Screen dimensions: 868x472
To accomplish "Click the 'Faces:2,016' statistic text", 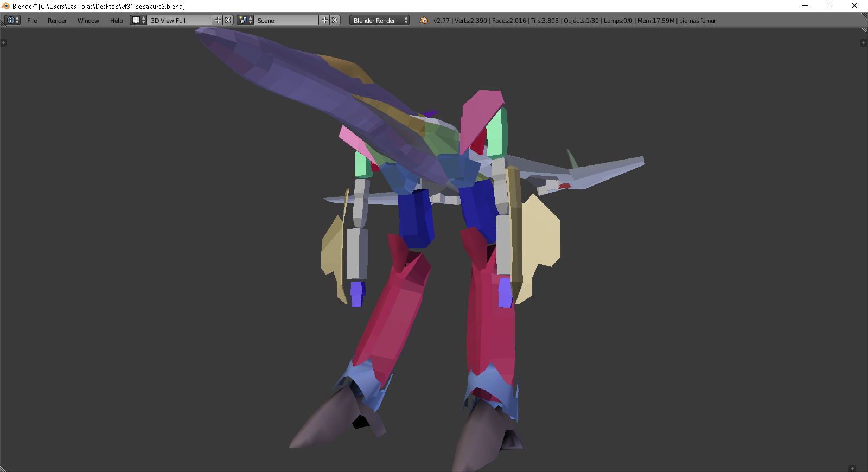I will pos(509,21).
